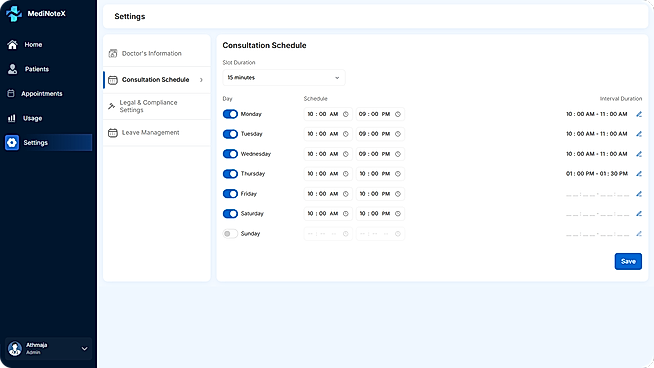
Task: Edit Thursday interval with pencil icon
Action: click(639, 174)
